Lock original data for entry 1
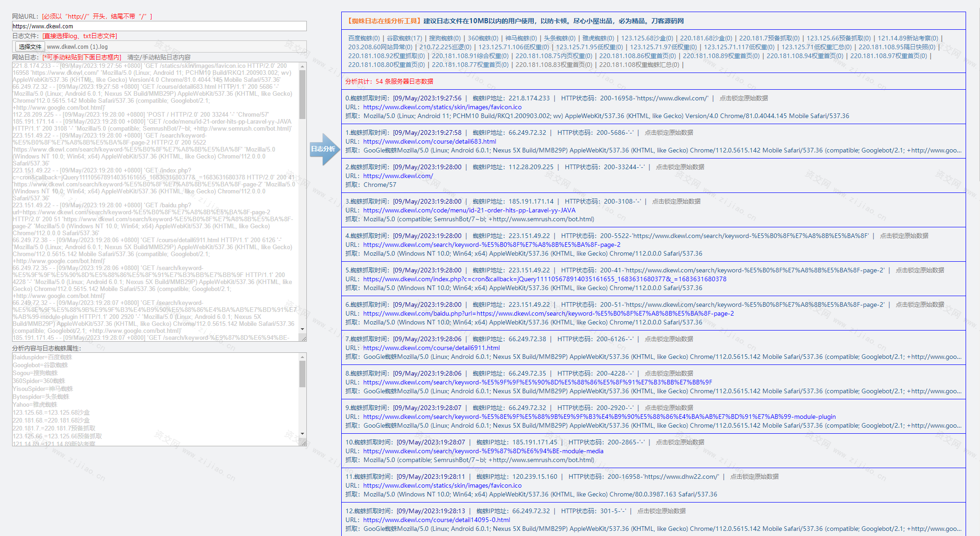Viewport: 980px width, 536px height. (669, 132)
